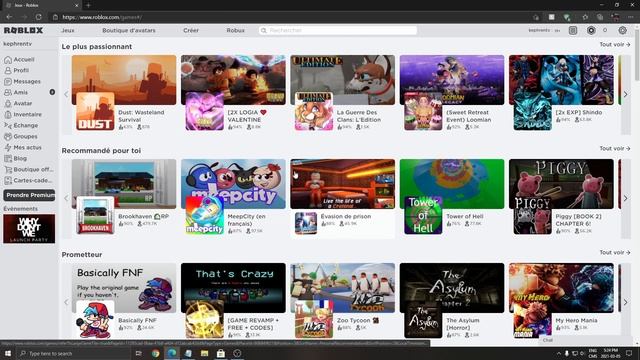Show previous games in Prometteur row
Image resolution: width=640 pixels, height=360 pixels.
pos(66,302)
